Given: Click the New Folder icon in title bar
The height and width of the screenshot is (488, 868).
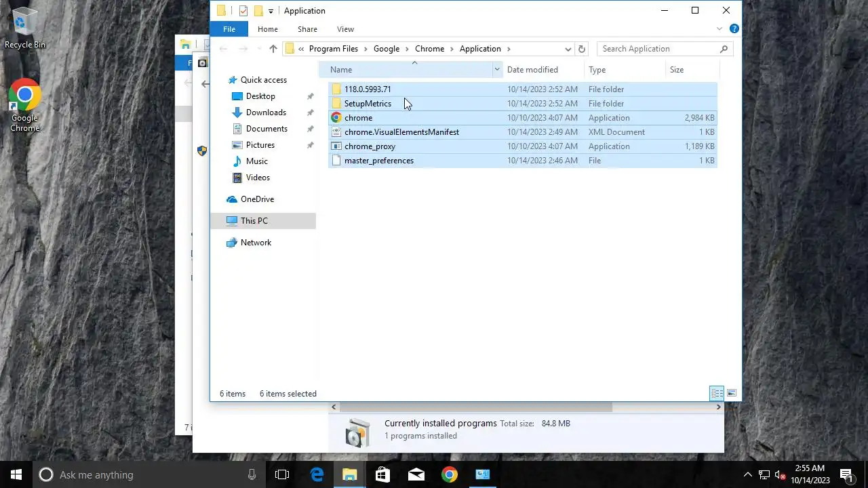Looking at the screenshot, I should click(x=258, y=11).
